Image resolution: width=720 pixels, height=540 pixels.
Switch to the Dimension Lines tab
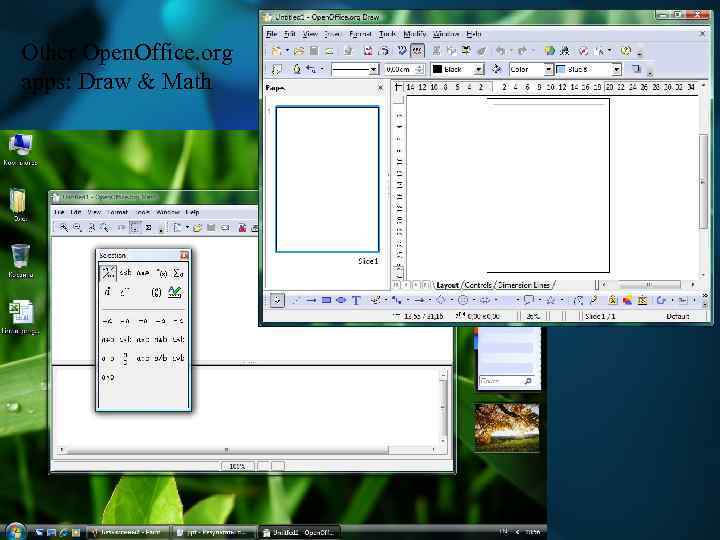tap(523, 285)
